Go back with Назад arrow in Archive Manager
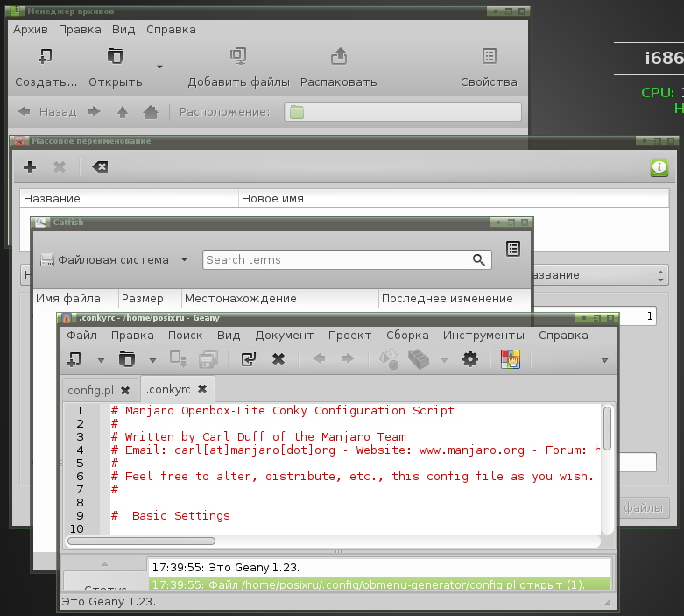Screen dimensions: 684x616 click(x=25, y=112)
